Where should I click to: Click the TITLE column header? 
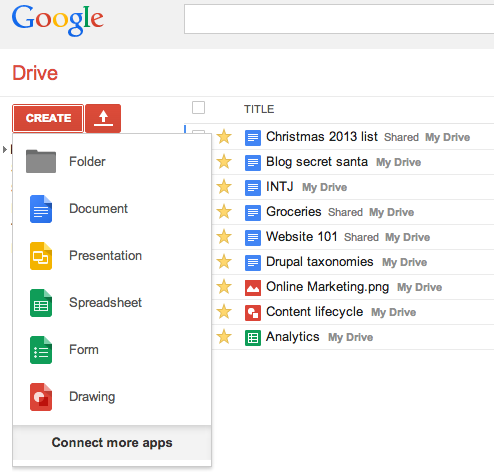259,109
